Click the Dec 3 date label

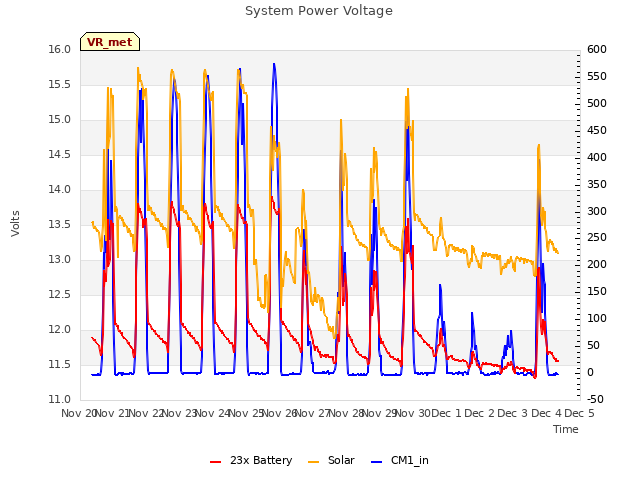pyautogui.click(x=513, y=413)
